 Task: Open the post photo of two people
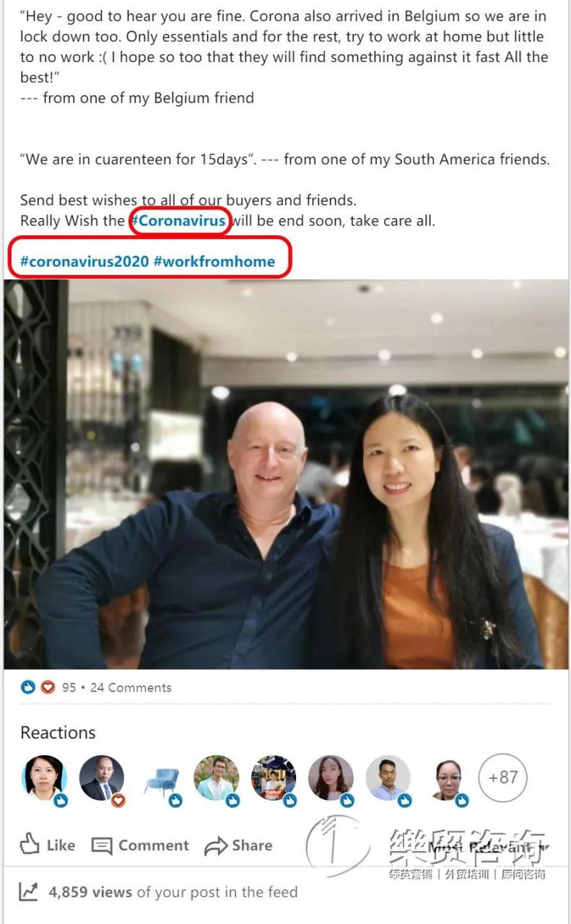tap(286, 474)
